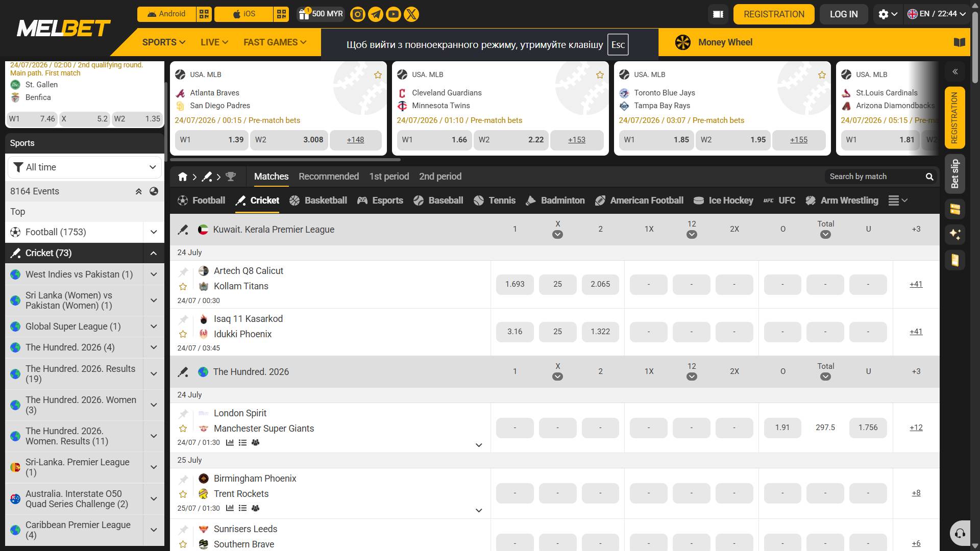Open +148 markets for Braves game

(x=355, y=140)
